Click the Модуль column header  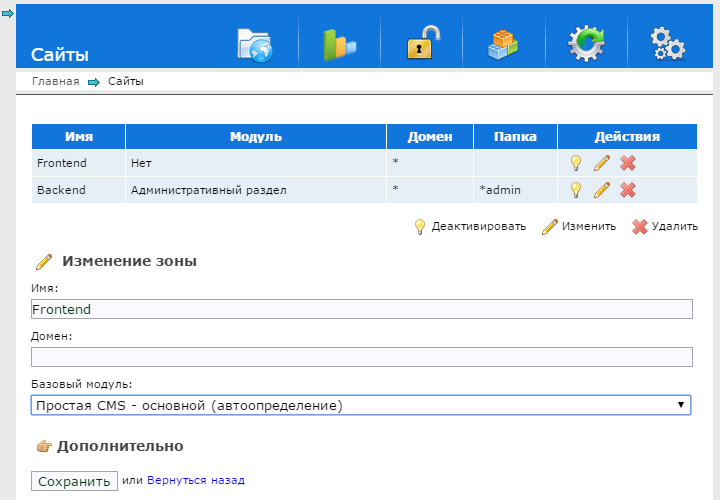[256, 136]
